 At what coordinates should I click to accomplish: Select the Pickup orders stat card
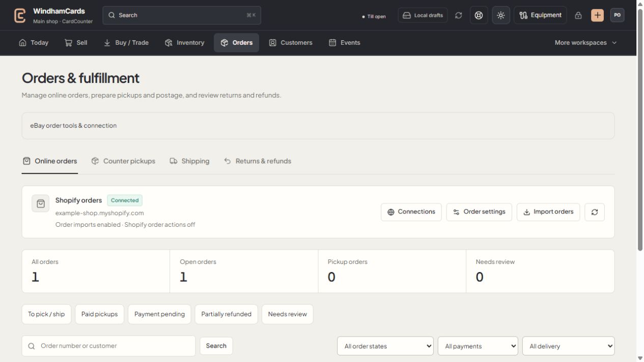[392, 271]
